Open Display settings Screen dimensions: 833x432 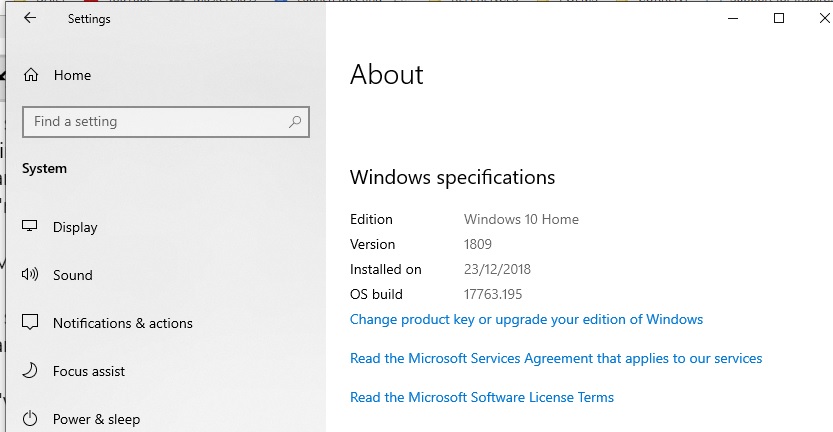pyautogui.click(x=75, y=227)
